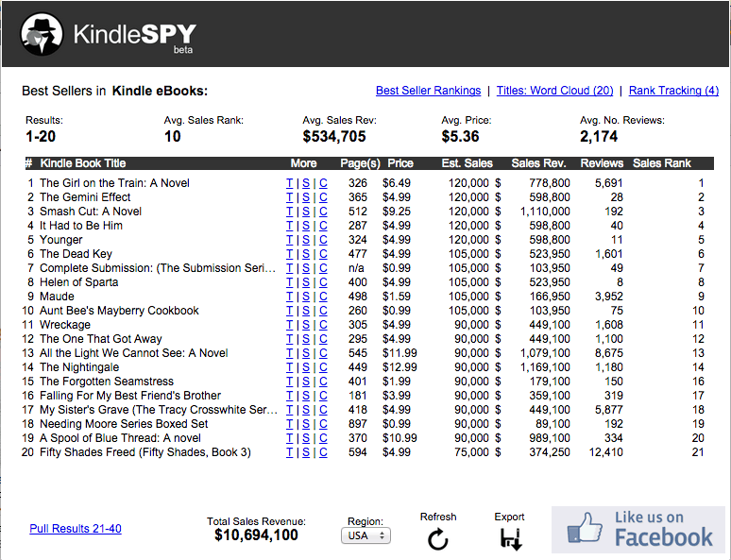The width and height of the screenshot is (731, 560).
Task: Click the Reviews column header
Action: point(602,163)
